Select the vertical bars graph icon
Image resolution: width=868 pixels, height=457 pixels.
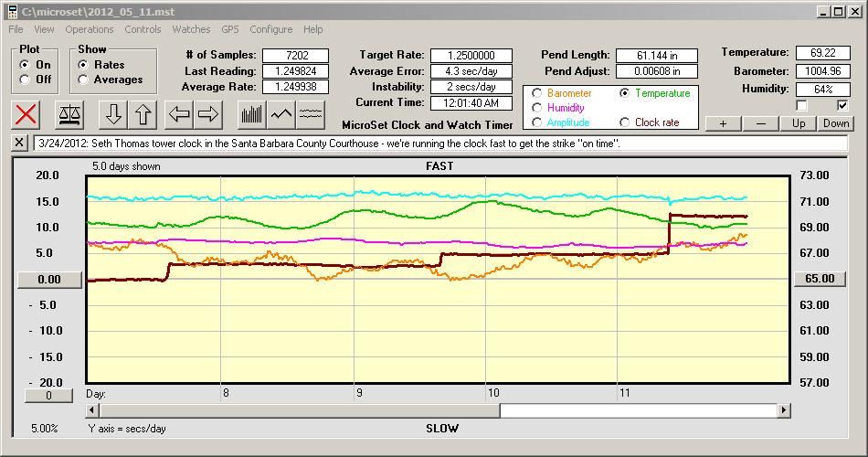coord(251,114)
